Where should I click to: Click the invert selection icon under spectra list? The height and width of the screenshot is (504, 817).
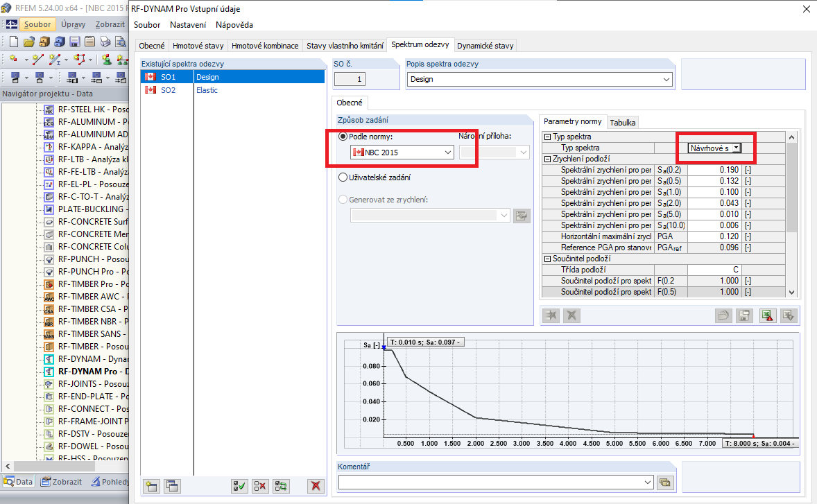(281, 486)
